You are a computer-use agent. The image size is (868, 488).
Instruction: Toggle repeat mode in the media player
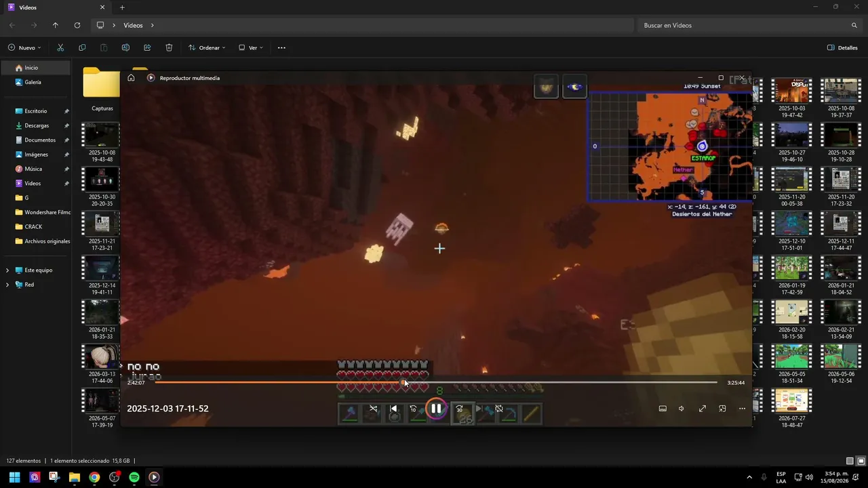499,409
